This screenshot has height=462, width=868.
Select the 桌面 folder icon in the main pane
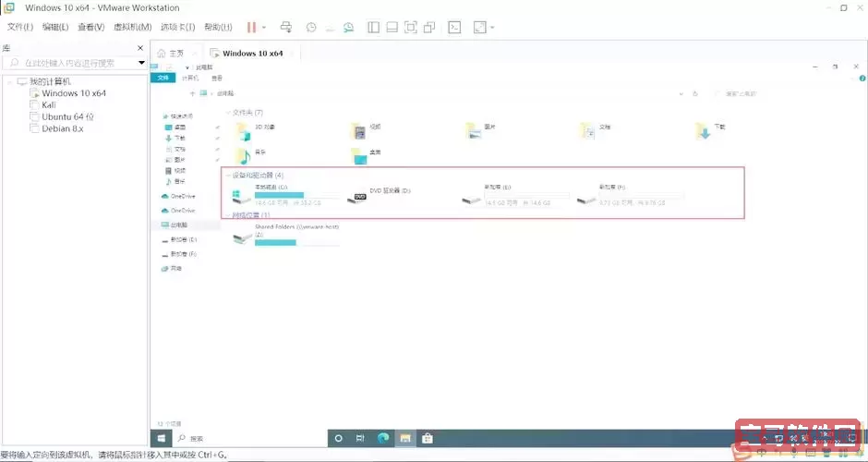point(358,157)
